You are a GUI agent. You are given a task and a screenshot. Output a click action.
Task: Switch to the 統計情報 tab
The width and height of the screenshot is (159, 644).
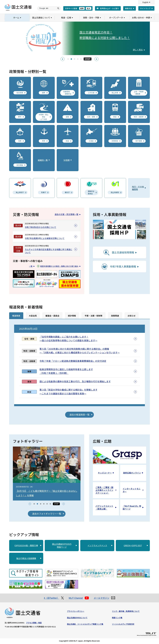pyautogui.click(x=72, y=316)
